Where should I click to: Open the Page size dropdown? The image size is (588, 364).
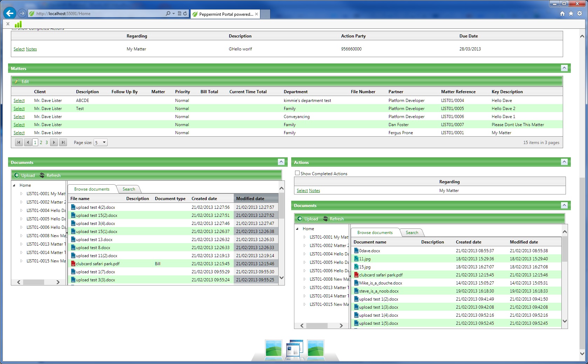tap(100, 142)
